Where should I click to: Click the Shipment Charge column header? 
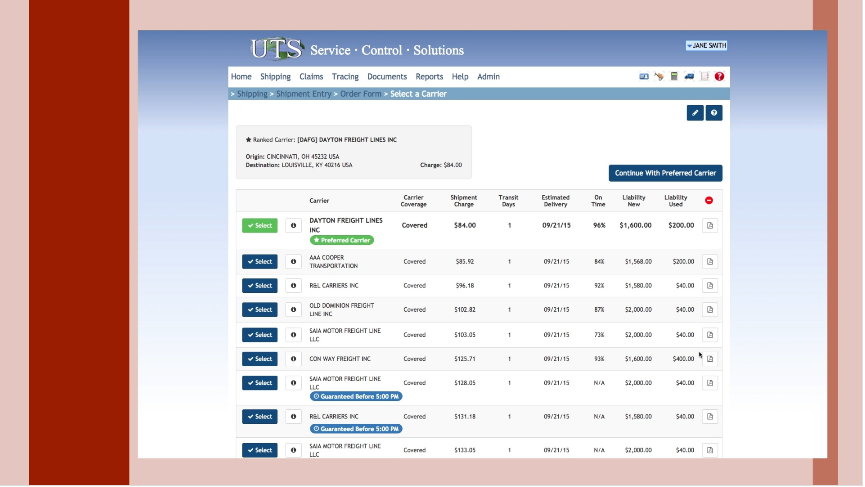(x=463, y=201)
